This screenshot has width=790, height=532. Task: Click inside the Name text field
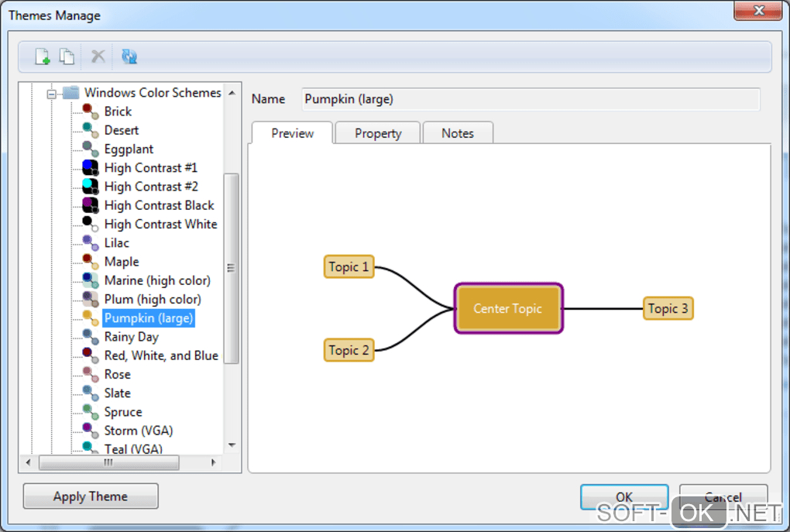point(531,99)
